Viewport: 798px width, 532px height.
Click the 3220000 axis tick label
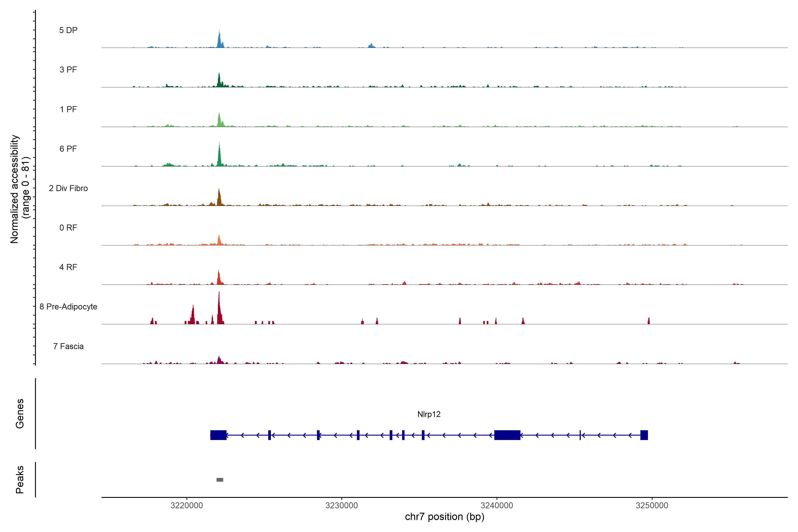pyautogui.click(x=187, y=506)
